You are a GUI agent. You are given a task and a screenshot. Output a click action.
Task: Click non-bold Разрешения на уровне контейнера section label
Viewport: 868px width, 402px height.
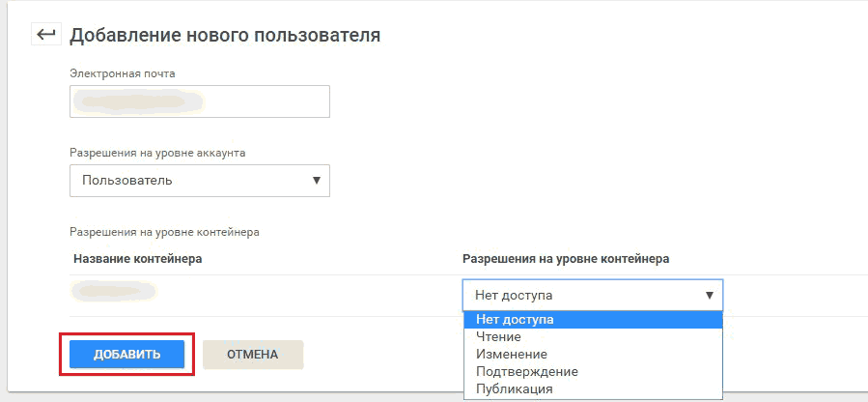164,232
